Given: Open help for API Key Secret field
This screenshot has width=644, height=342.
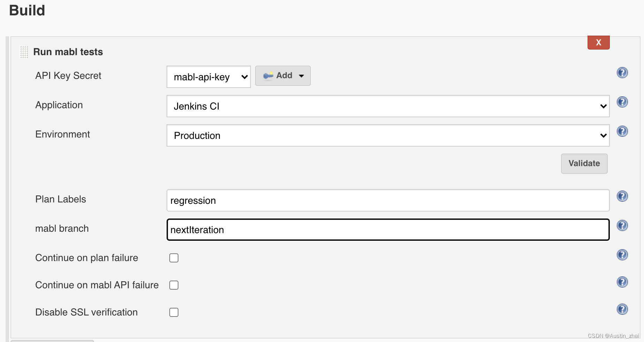Looking at the screenshot, I should coord(622,73).
